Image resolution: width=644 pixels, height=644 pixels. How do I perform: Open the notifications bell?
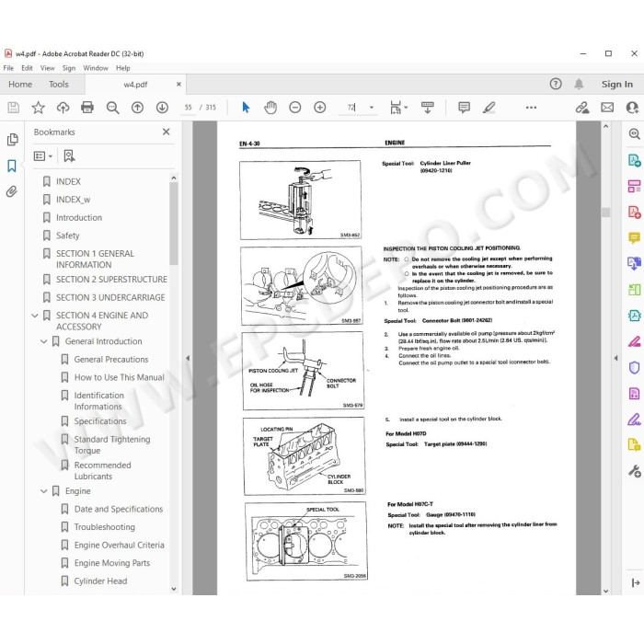pos(579,85)
